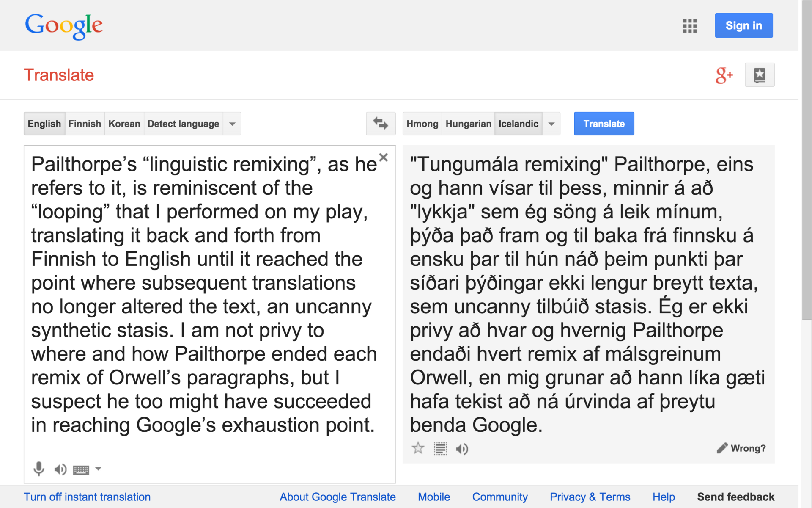Click the microphone voice input icon
The height and width of the screenshot is (508, 812).
pyautogui.click(x=38, y=469)
